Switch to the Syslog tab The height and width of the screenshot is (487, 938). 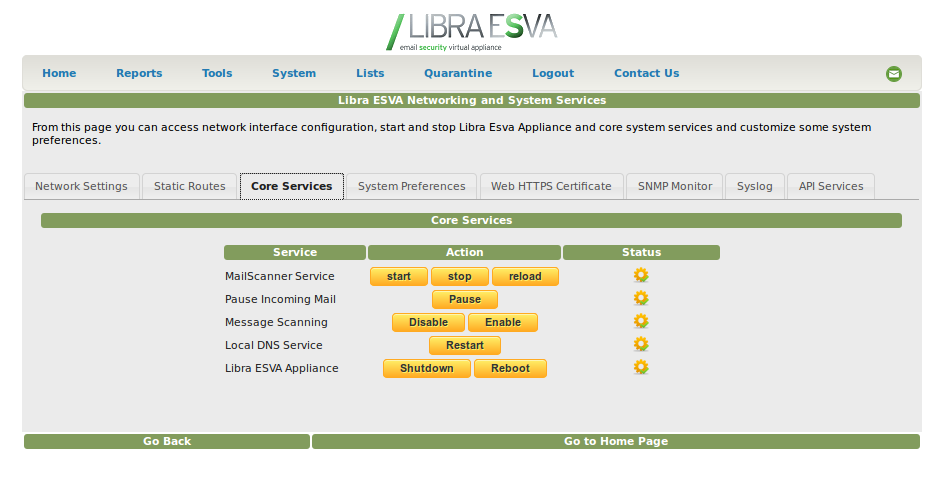[x=754, y=186]
